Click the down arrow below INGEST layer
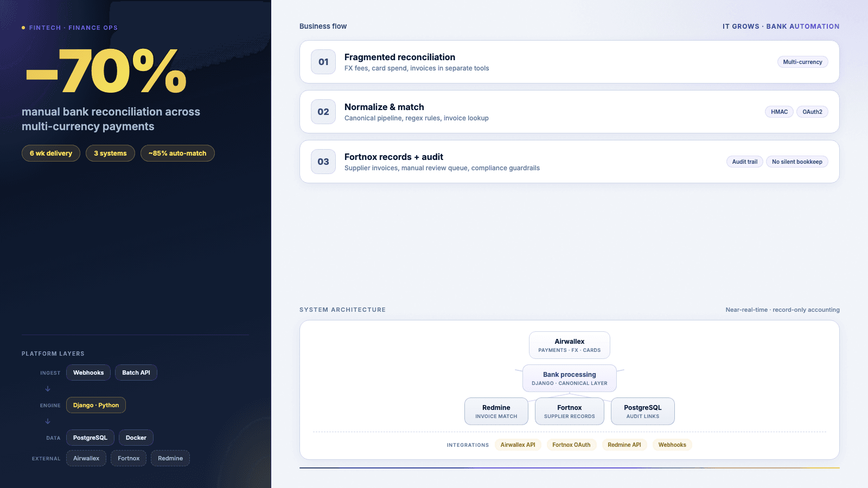Image resolution: width=868 pixels, height=488 pixels. tap(48, 389)
